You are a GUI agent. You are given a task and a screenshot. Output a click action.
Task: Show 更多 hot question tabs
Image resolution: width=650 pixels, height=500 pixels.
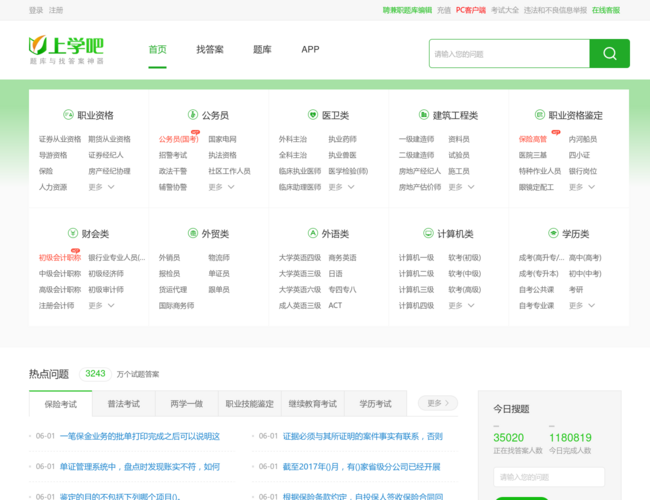click(438, 403)
